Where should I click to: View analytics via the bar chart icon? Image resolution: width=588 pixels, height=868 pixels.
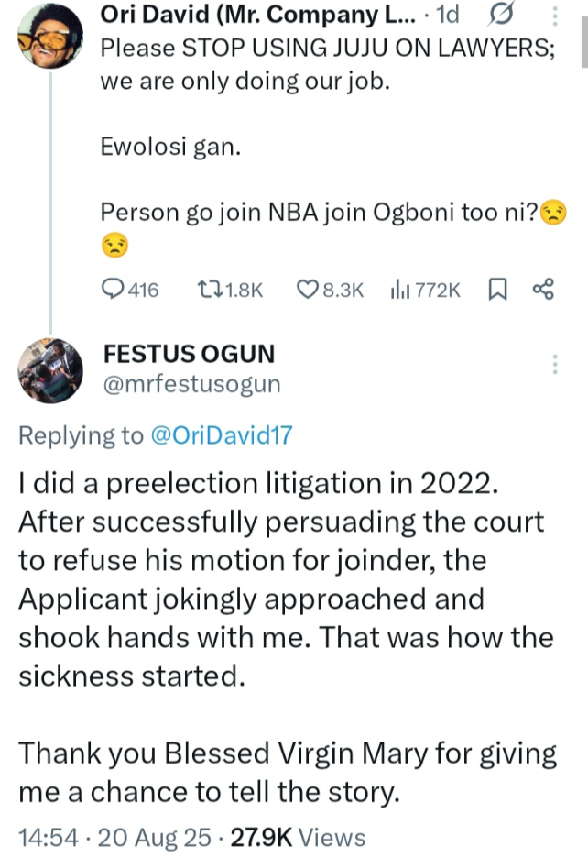coord(399,291)
